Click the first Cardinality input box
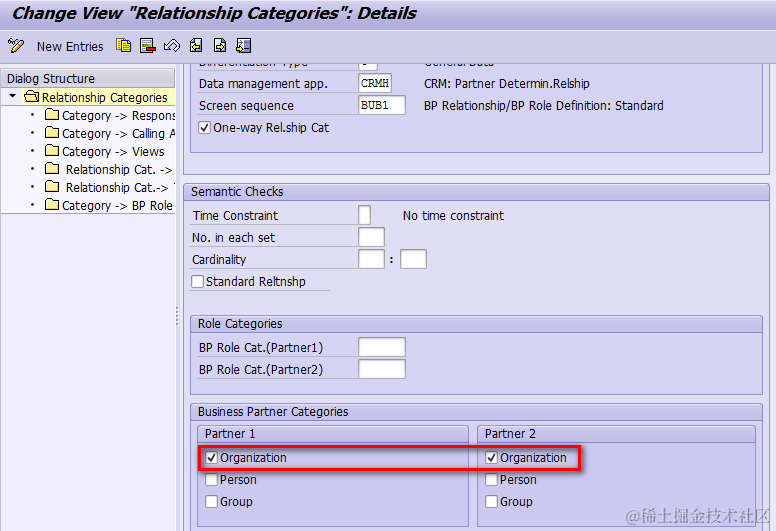The image size is (776, 531). coord(371,259)
